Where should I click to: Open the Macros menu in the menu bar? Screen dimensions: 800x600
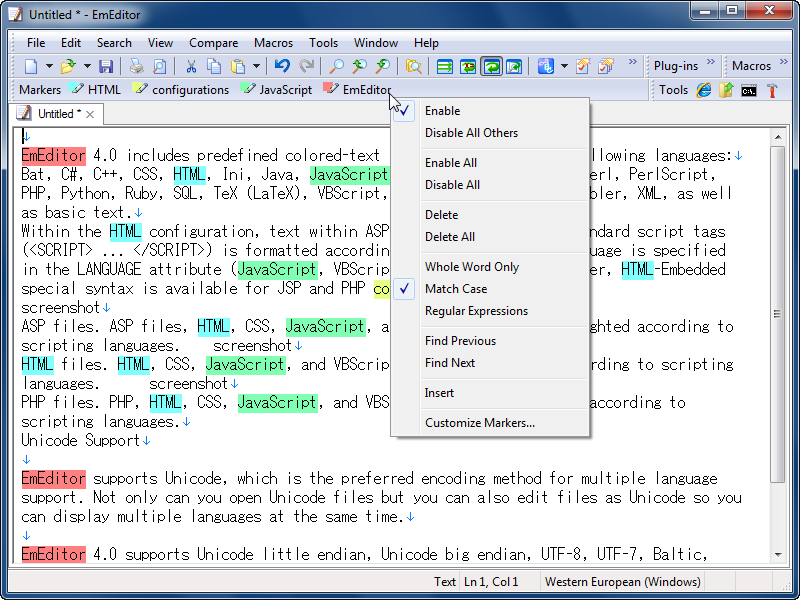tap(273, 43)
